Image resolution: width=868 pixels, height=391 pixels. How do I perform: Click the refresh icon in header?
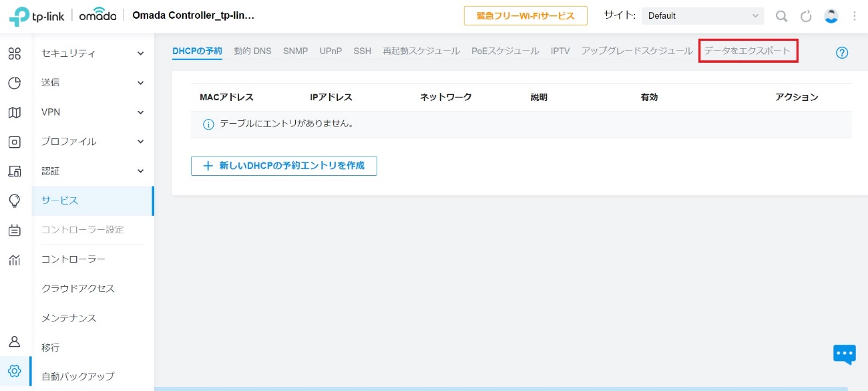(806, 16)
